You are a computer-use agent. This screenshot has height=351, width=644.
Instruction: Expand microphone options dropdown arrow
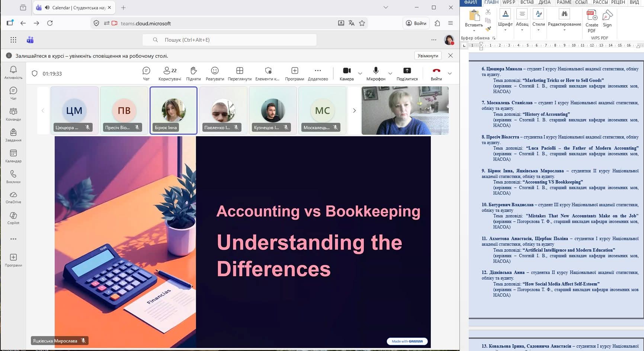(x=390, y=73)
